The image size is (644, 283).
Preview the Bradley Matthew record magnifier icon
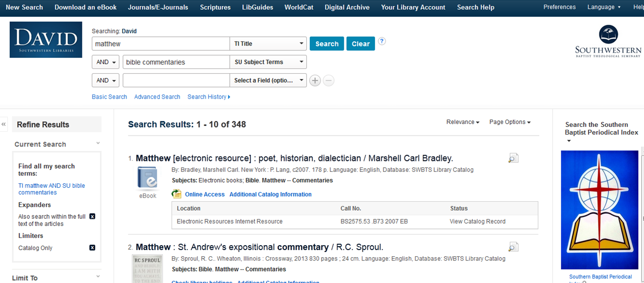[x=513, y=158]
